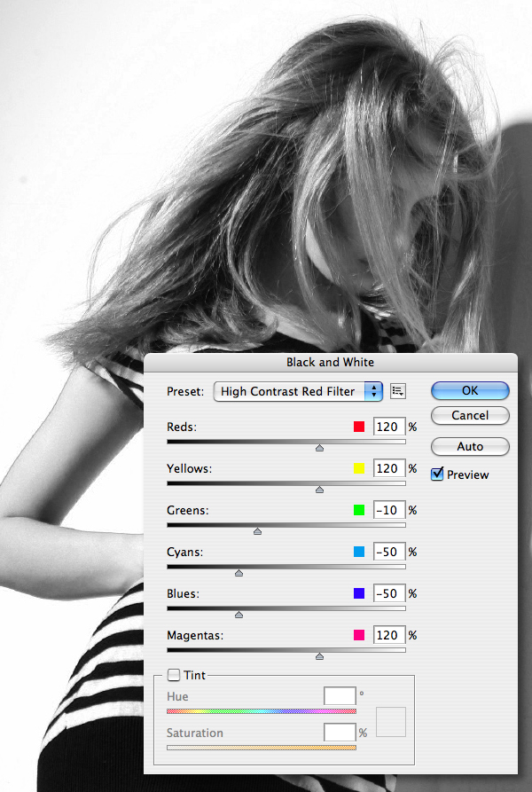Confirm with the OK button
The width and height of the screenshot is (532, 792).
(470, 390)
